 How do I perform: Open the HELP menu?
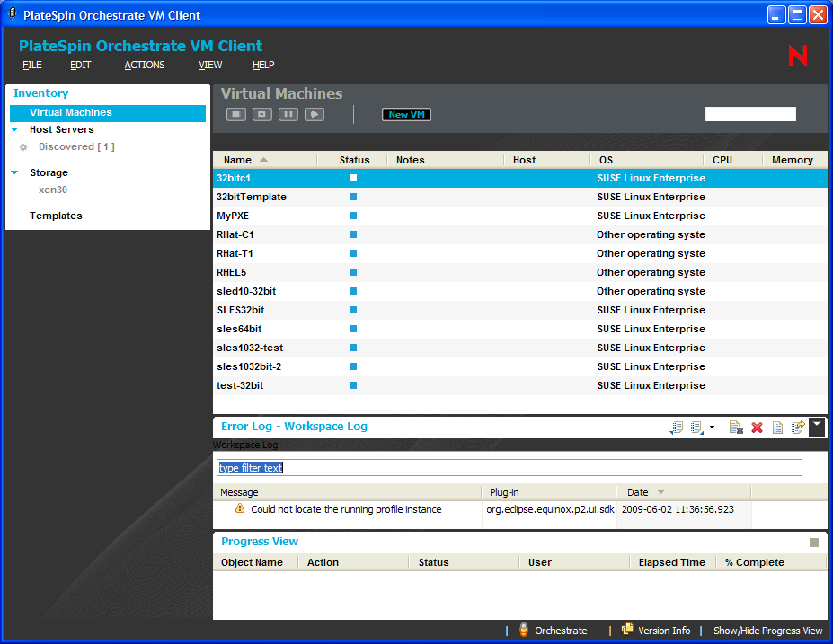click(263, 65)
